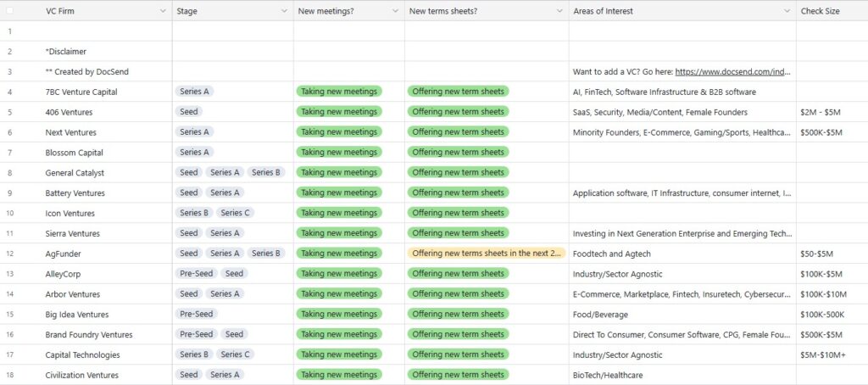This screenshot has width=868, height=385.
Task: Tick the select-all checkbox in header
Action: (x=9, y=11)
